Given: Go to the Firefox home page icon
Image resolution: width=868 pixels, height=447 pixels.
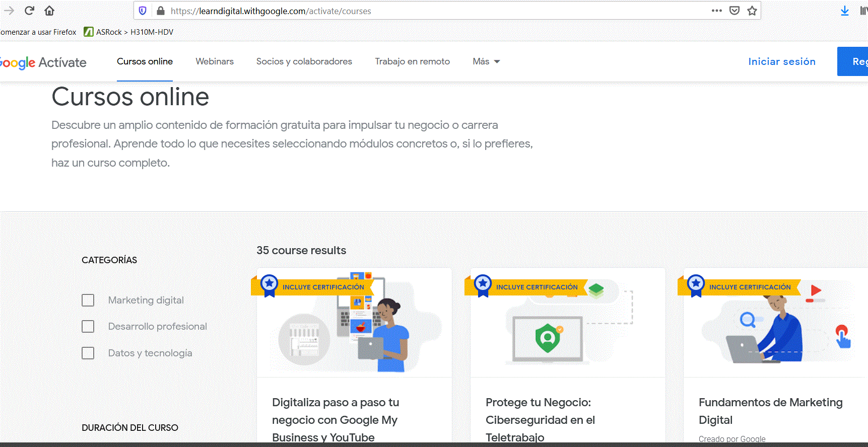Looking at the screenshot, I should (x=49, y=11).
